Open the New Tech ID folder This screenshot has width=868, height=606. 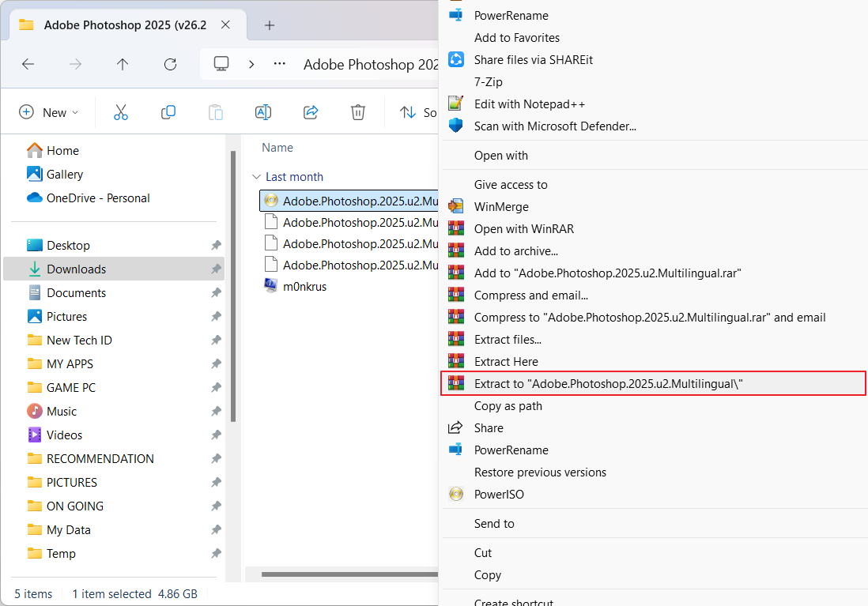(70, 341)
